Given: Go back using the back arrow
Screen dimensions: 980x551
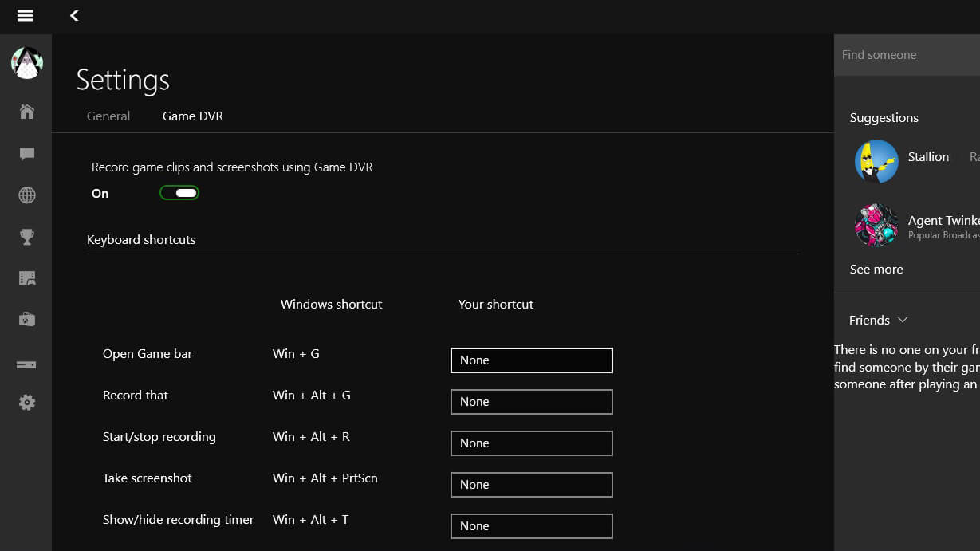Looking at the screenshot, I should pyautogui.click(x=74, y=15).
